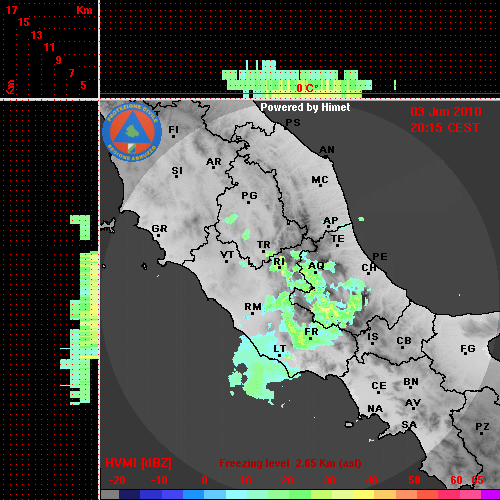Click the '5' altitude scale label

coord(83,85)
